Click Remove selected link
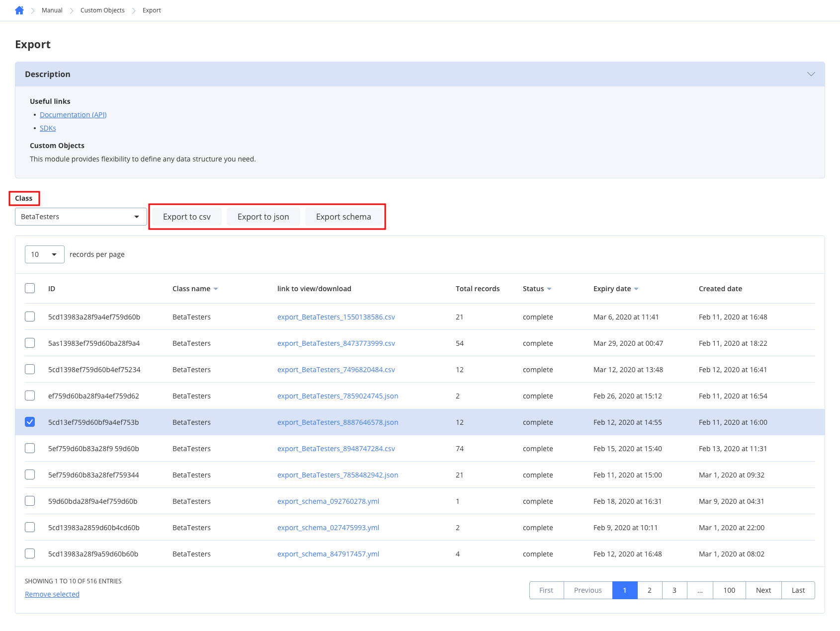Screen dimensions: 840x631 pos(52,594)
